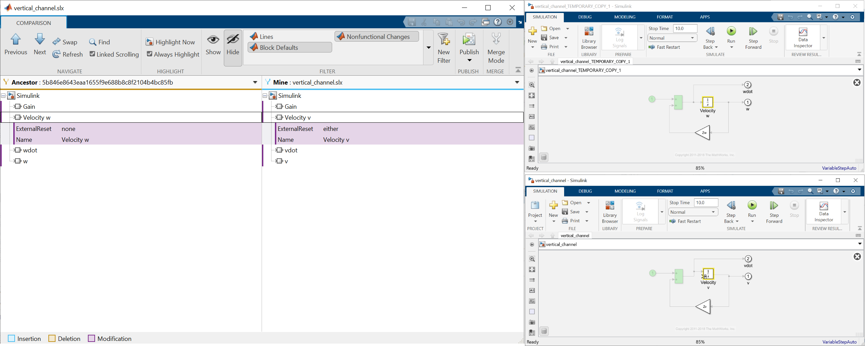868x346 pixels.
Task: Toggle the Block Defaults filter
Action: tap(290, 47)
